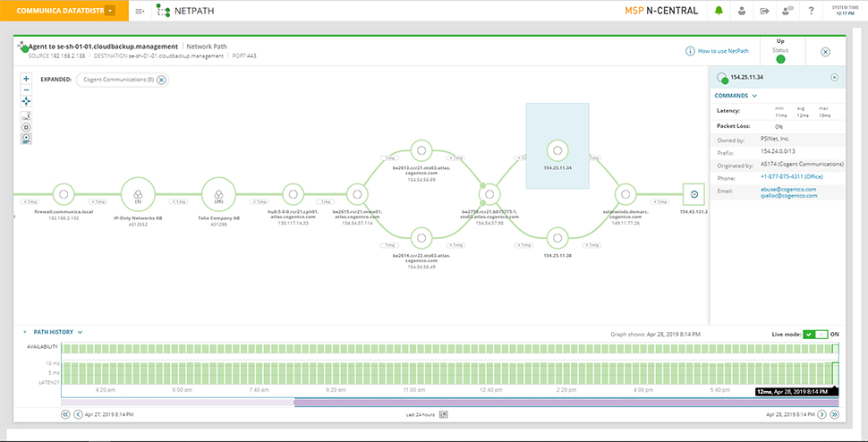Select highlighted node 154.25.11.34
The image size is (868, 442).
click(x=557, y=150)
